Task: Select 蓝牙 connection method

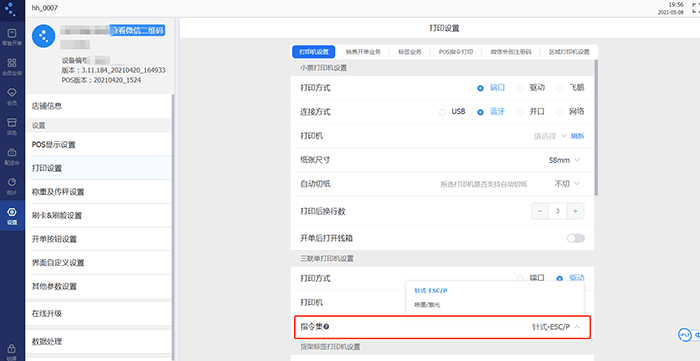Action: coord(491,112)
